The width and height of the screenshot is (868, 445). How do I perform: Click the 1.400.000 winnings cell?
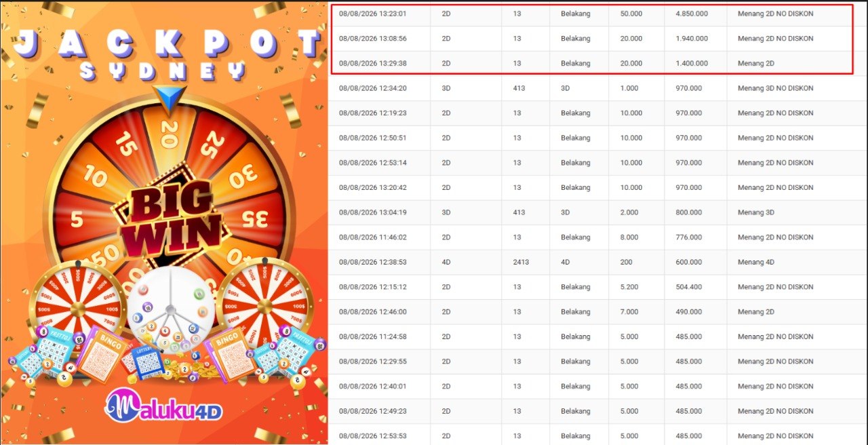click(x=692, y=63)
